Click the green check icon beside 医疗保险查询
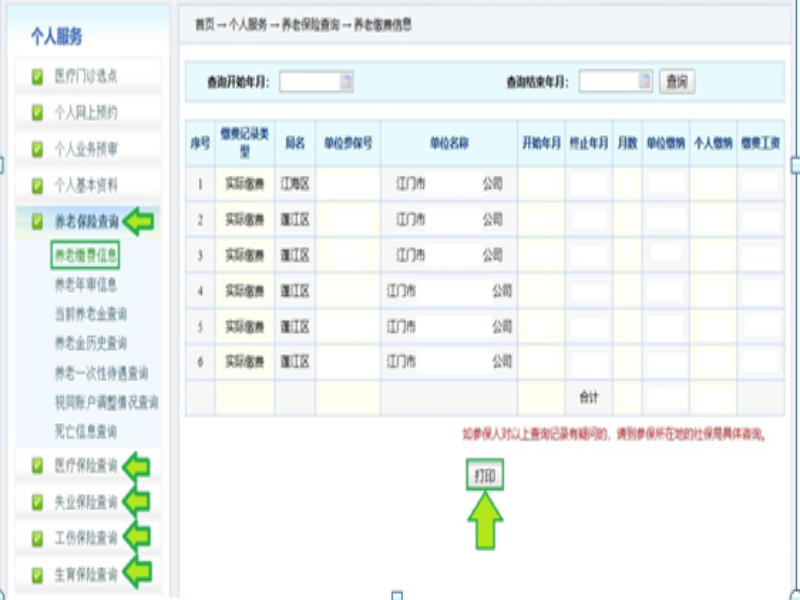800x600 pixels. point(37,465)
